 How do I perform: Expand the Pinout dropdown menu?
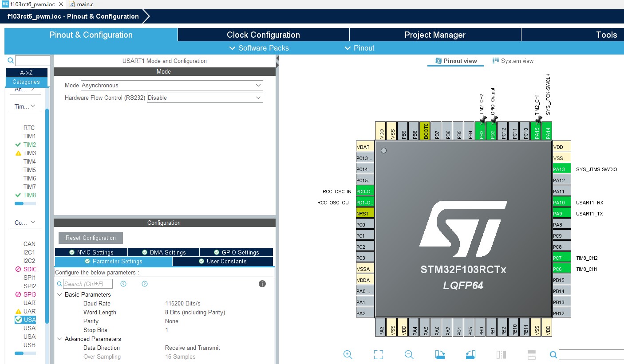click(359, 48)
